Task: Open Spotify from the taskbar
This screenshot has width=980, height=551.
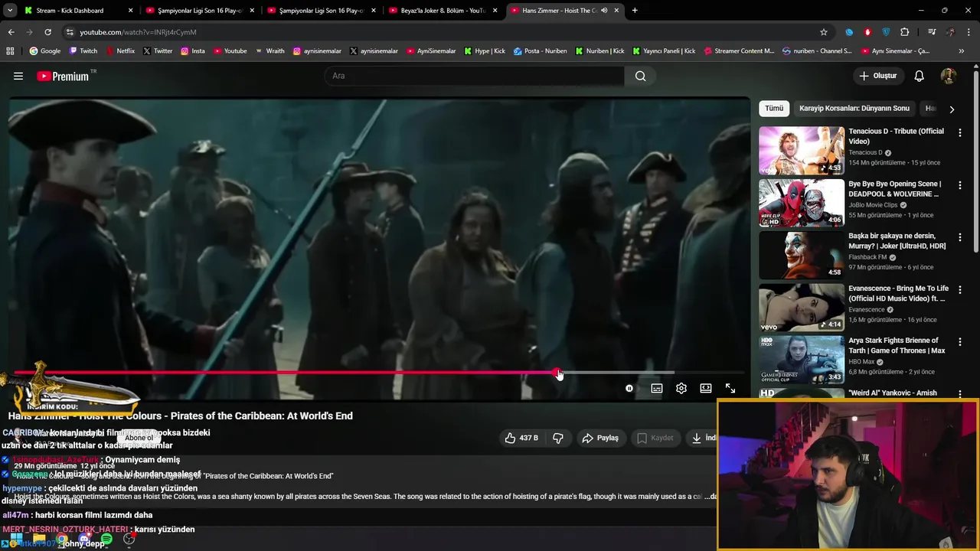Action: click(x=106, y=540)
